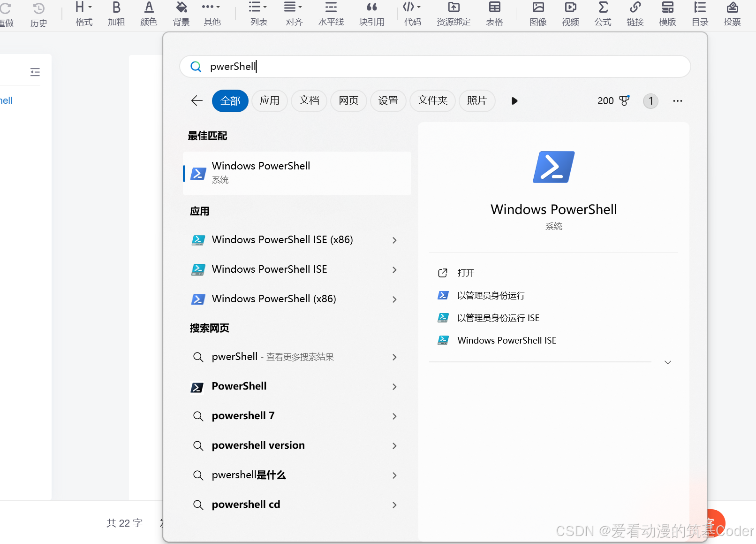This screenshot has height=544, width=756.
Task: Click Windows PowerShell ISE in detail pane
Action: 507,341
